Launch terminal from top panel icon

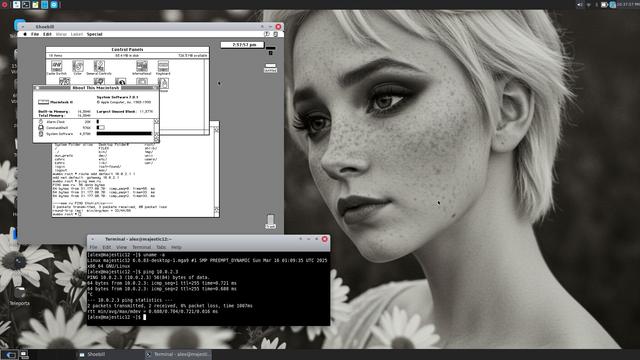click(26, 4)
